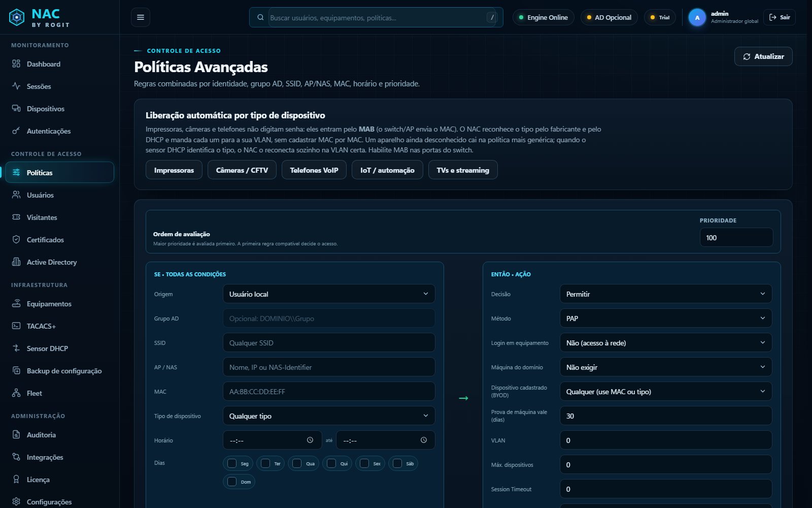The width and height of the screenshot is (812, 508).
Task: Click the Dashboard icon in sidebar
Action: pyautogui.click(x=16, y=64)
